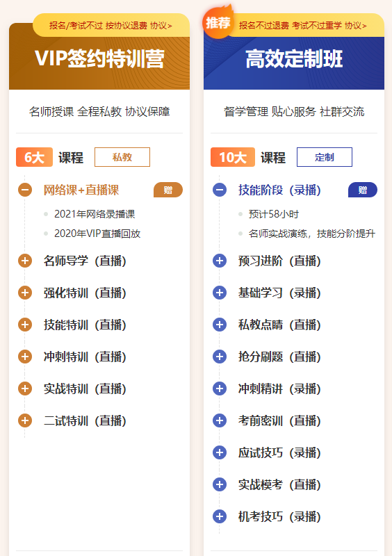Click plus icon beside 技能特训 (直播)

point(25,325)
